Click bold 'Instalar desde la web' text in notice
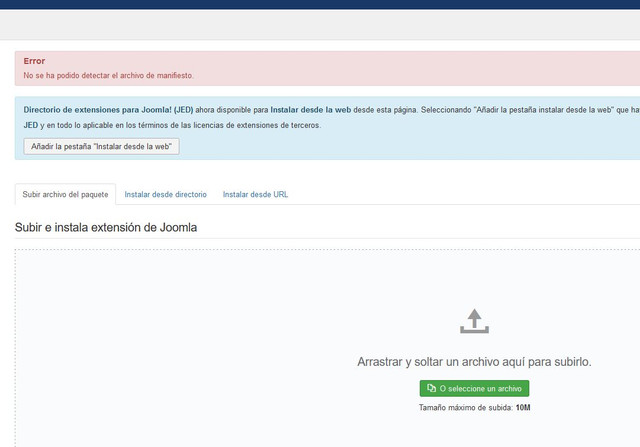 point(311,110)
